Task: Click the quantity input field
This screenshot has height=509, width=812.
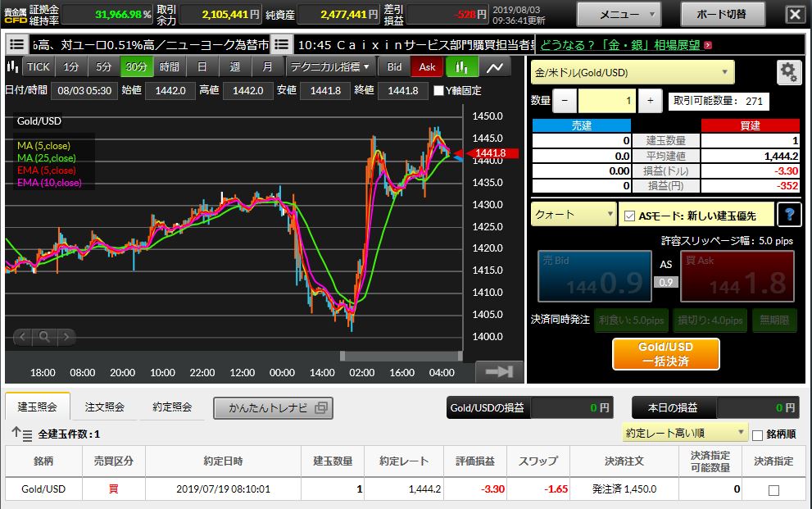Action: 606,101
